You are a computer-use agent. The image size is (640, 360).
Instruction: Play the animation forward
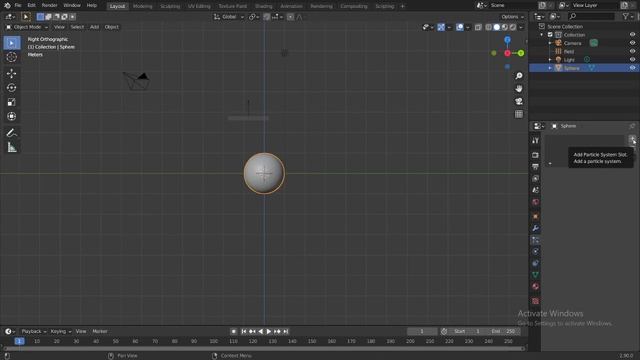[x=269, y=331]
